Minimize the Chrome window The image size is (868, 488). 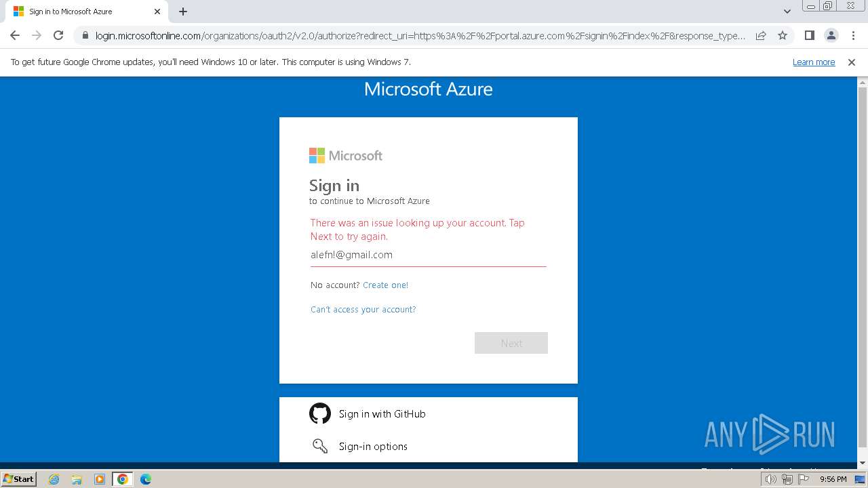pyautogui.click(x=810, y=6)
